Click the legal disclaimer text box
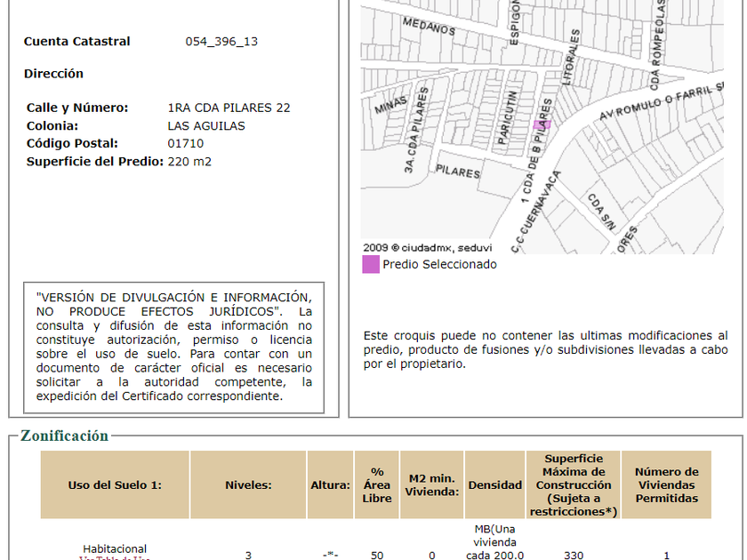Screen dimensions: 747x560 click(x=173, y=348)
